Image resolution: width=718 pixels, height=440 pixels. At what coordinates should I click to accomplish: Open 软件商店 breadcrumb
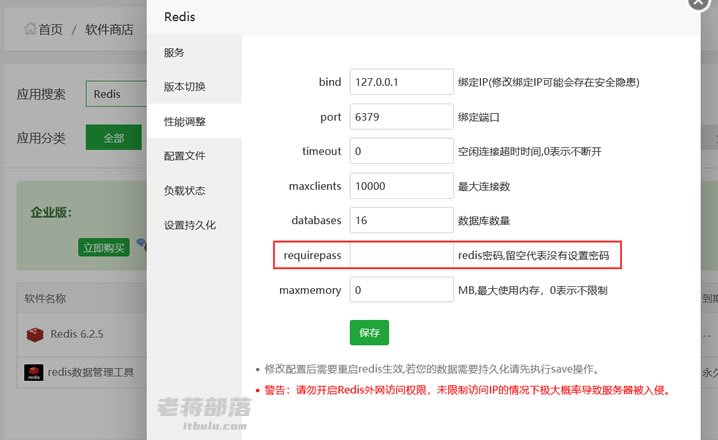tap(109, 30)
